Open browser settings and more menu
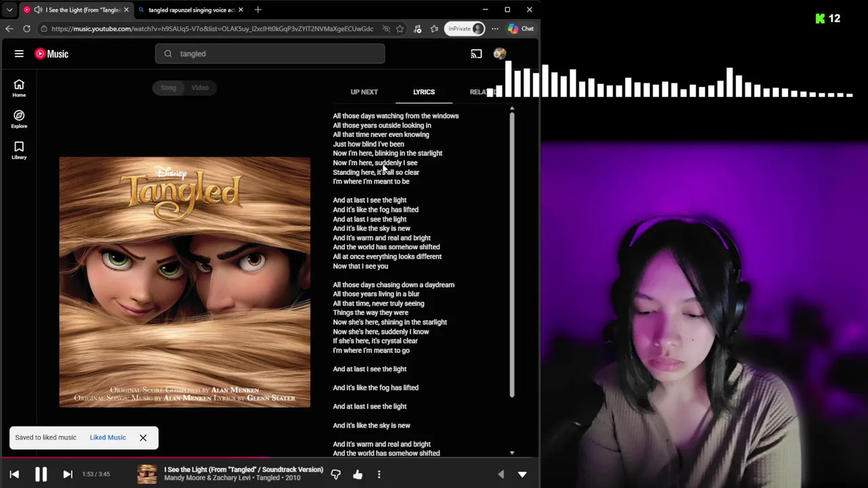The height and width of the screenshot is (488, 868). 494,28
